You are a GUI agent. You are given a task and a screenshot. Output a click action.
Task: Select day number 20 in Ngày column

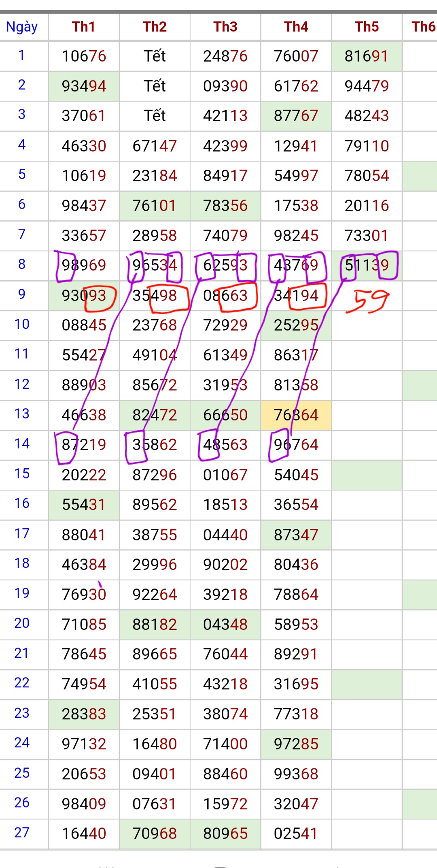[x=22, y=623]
